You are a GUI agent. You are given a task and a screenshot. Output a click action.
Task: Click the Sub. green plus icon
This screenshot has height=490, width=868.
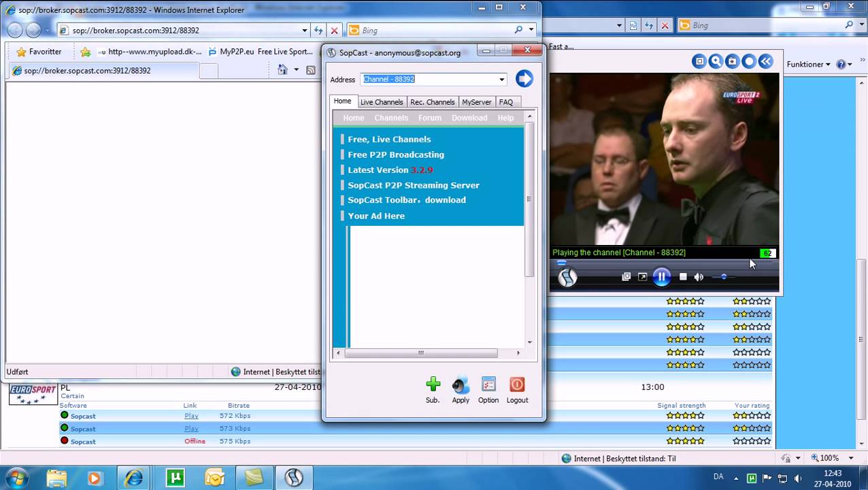433,385
